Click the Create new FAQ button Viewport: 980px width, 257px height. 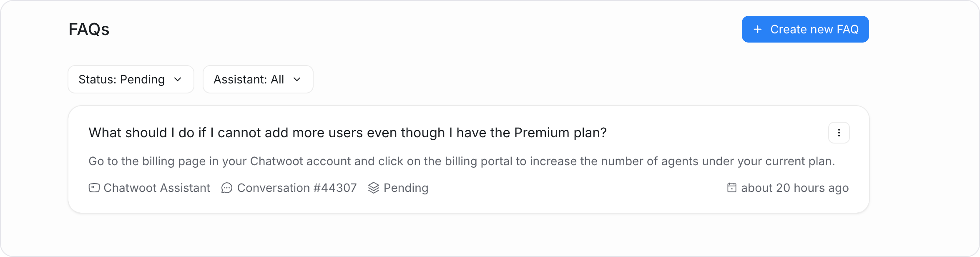[805, 29]
